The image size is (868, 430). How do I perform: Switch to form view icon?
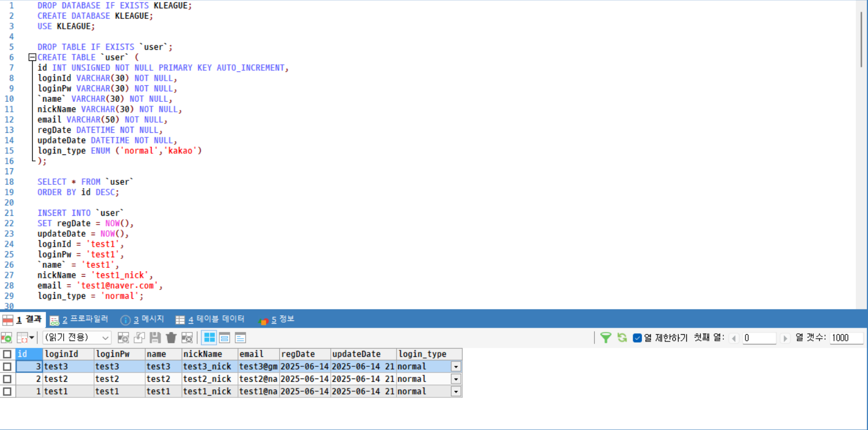pyautogui.click(x=224, y=338)
